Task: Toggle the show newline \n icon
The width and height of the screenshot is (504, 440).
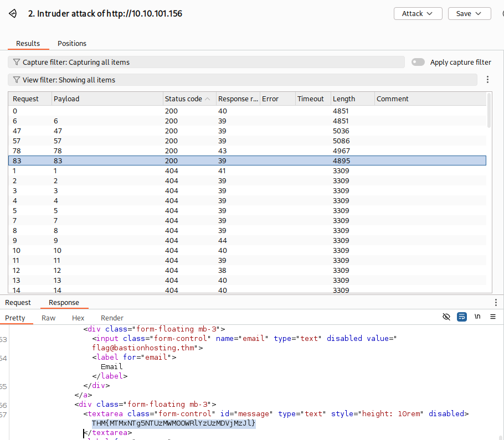Action: [477, 317]
